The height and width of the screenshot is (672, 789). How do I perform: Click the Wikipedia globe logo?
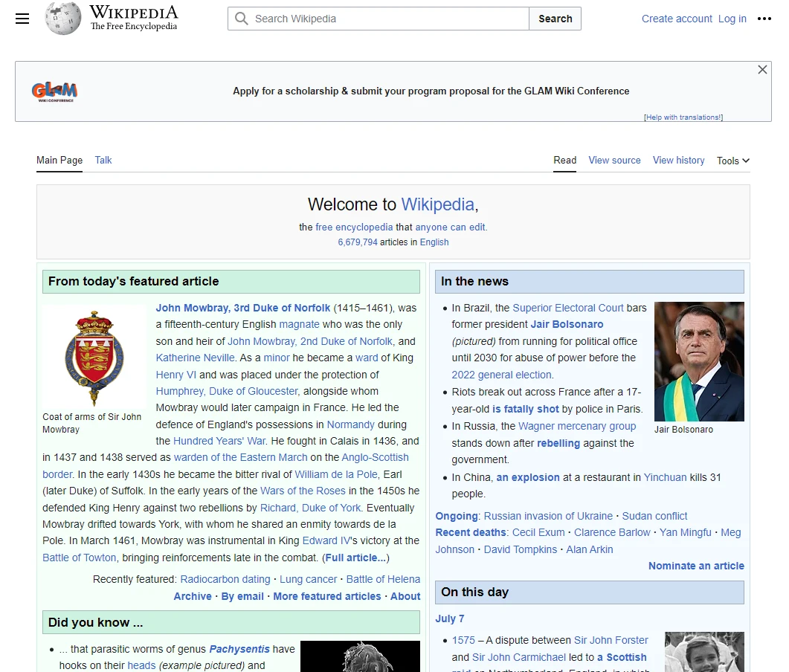[x=62, y=19]
